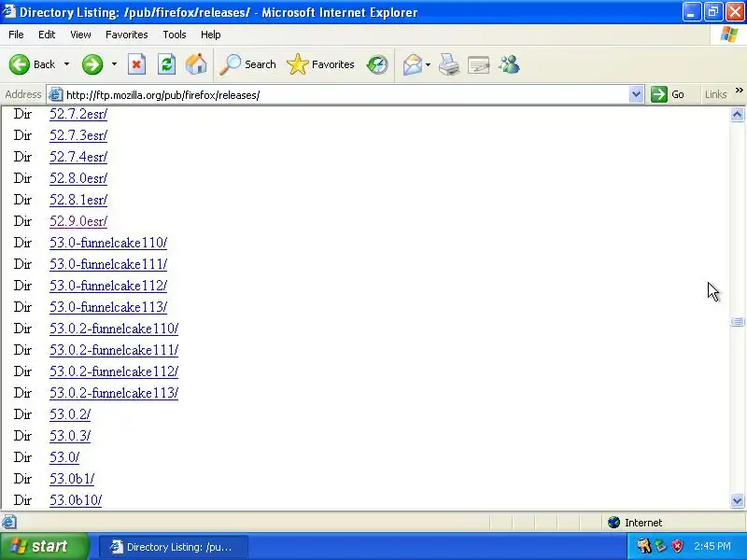Open the Edit menu
Screen dimensions: 747x560
(47, 35)
